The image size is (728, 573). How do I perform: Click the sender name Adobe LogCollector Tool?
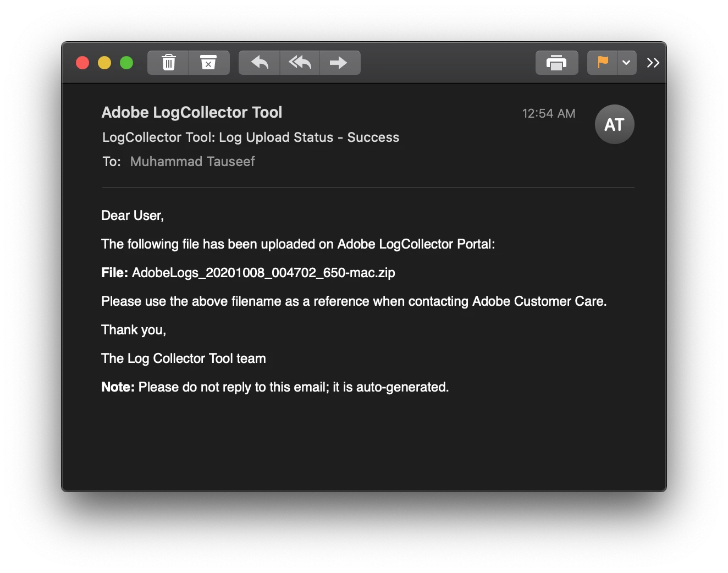click(x=192, y=112)
